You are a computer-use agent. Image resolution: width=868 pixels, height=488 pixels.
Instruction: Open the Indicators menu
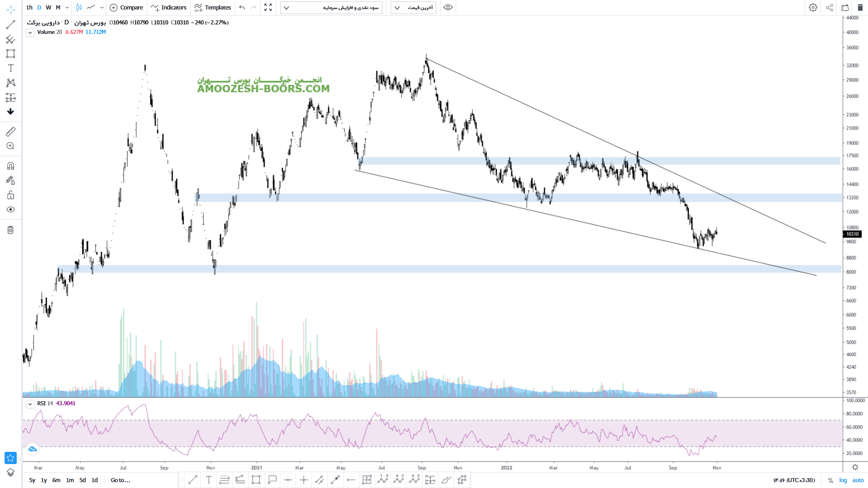tap(169, 8)
